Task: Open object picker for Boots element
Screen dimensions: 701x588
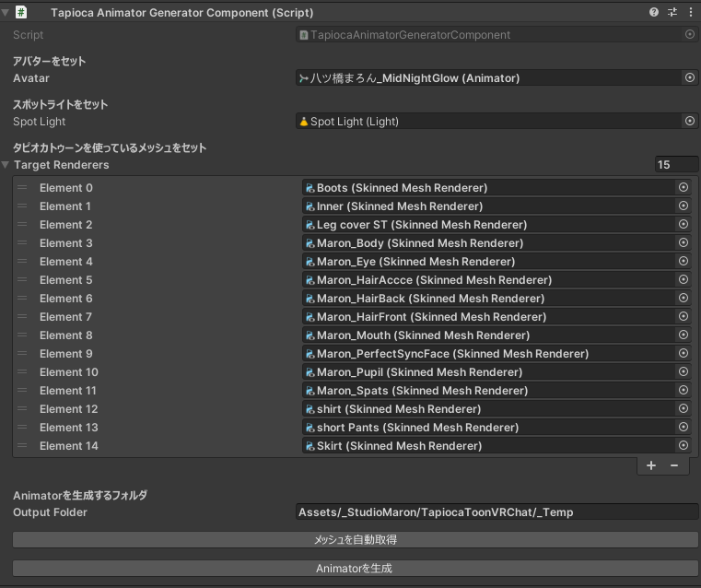Action: (x=683, y=188)
